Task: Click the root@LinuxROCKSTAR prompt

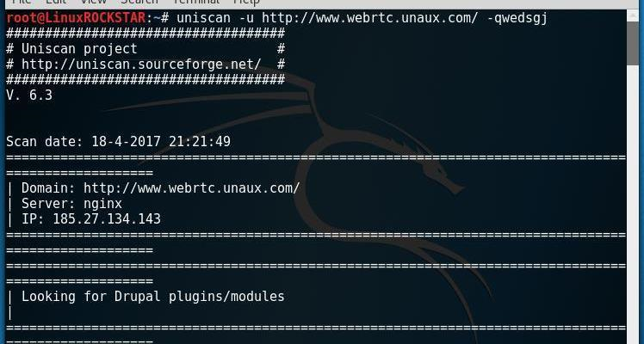Action: click(x=76, y=18)
